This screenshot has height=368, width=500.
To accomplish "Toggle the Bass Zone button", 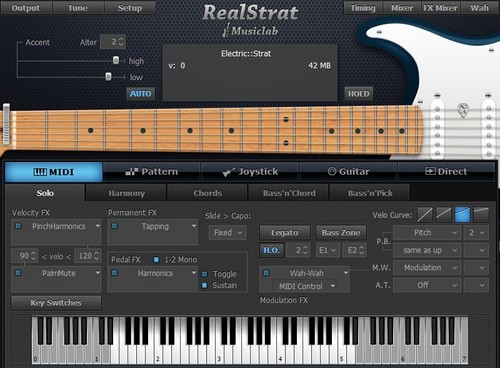I will [341, 233].
